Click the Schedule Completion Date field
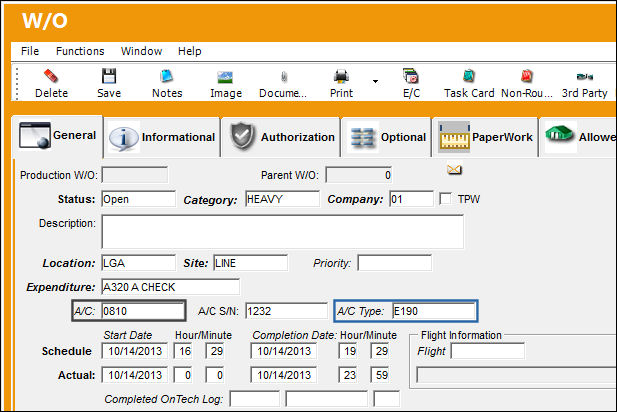The height and width of the screenshot is (412, 617). point(283,351)
